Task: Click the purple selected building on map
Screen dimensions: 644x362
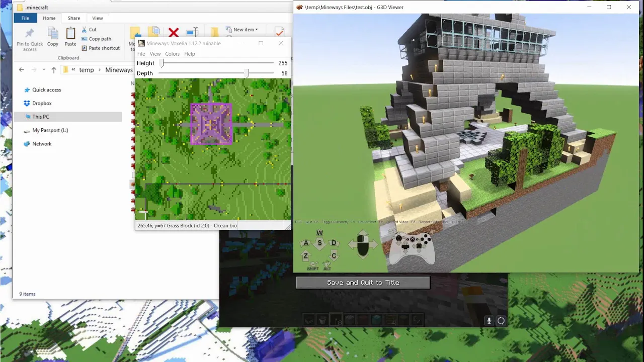Action: [211, 124]
